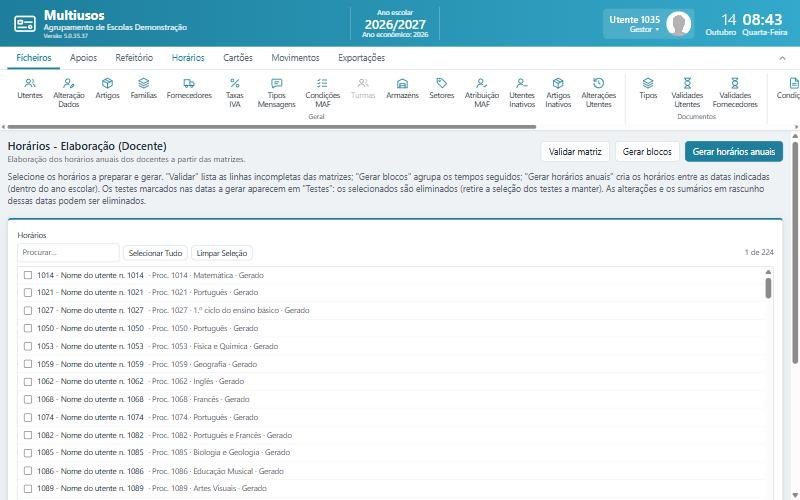Click the Selecionar Tudo button
This screenshot has height=500, width=800.
pos(155,253)
